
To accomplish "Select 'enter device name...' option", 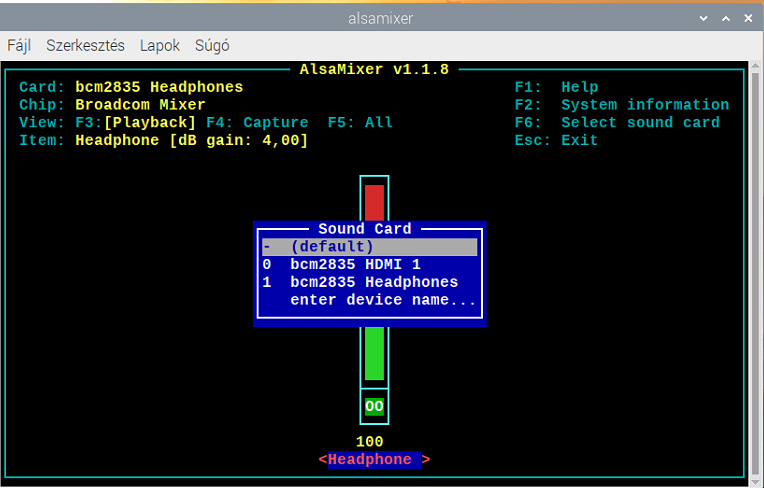I will (369, 300).
